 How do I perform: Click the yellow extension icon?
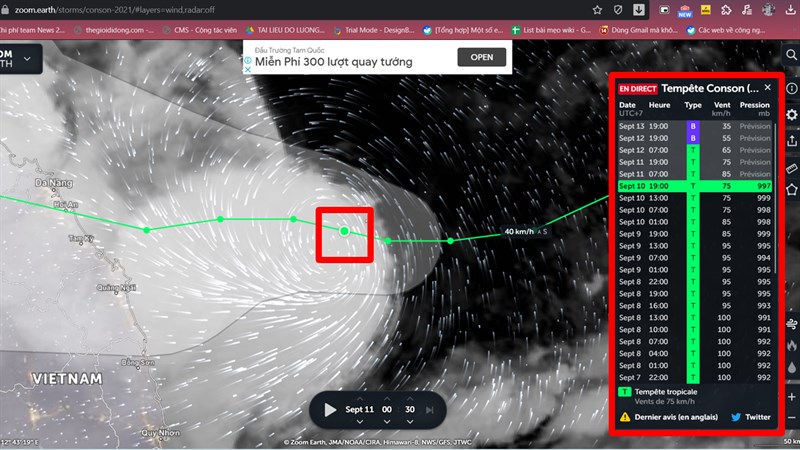(706, 10)
